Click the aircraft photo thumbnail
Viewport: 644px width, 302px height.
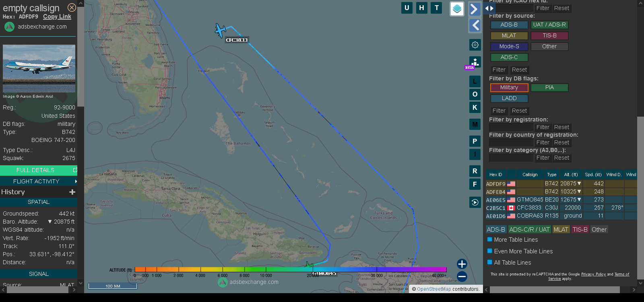click(39, 68)
